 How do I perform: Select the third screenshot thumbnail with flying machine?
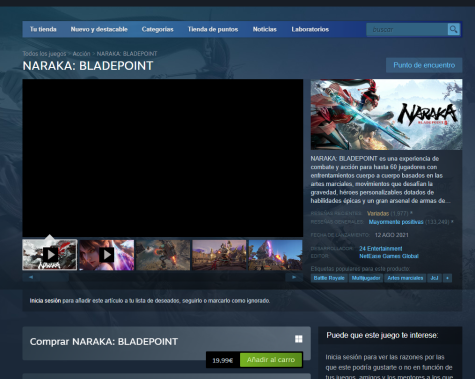[x=163, y=255]
